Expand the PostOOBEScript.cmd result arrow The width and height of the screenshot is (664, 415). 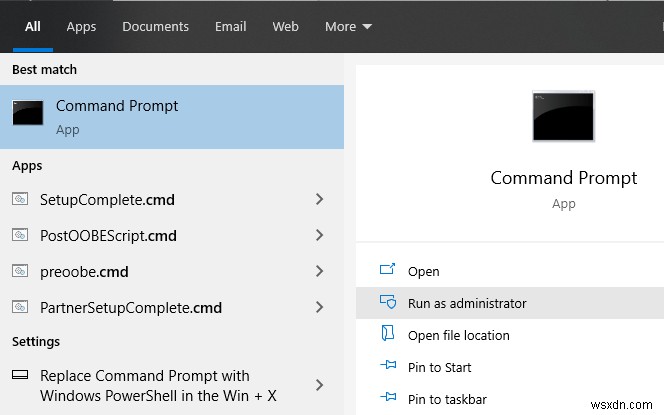click(x=319, y=235)
